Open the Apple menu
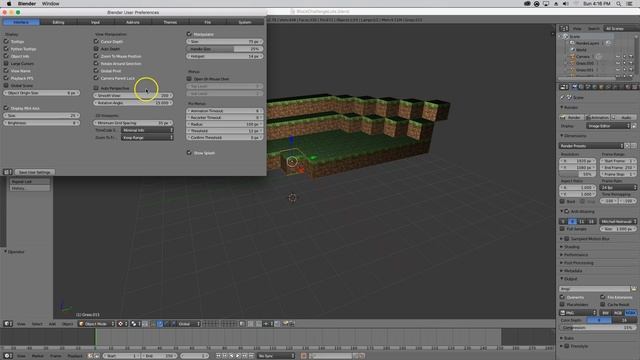 pos(9,4)
